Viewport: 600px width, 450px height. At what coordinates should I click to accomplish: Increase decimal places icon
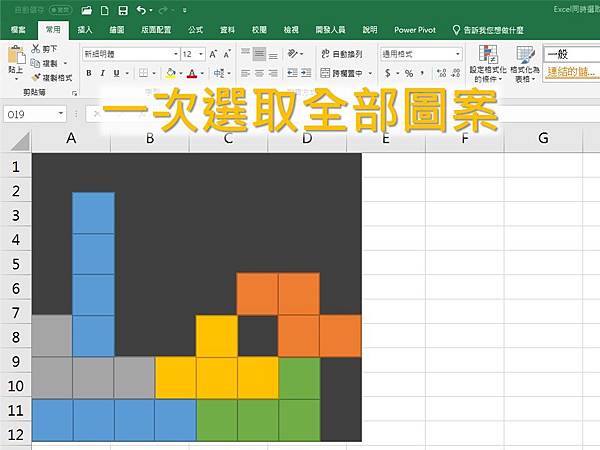click(442, 73)
